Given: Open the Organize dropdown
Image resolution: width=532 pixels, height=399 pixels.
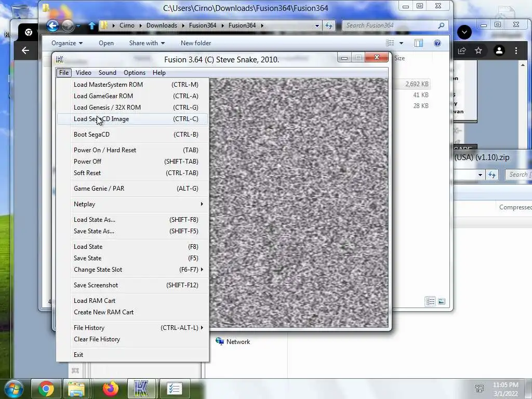Looking at the screenshot, I should click(x=67, y=43).
